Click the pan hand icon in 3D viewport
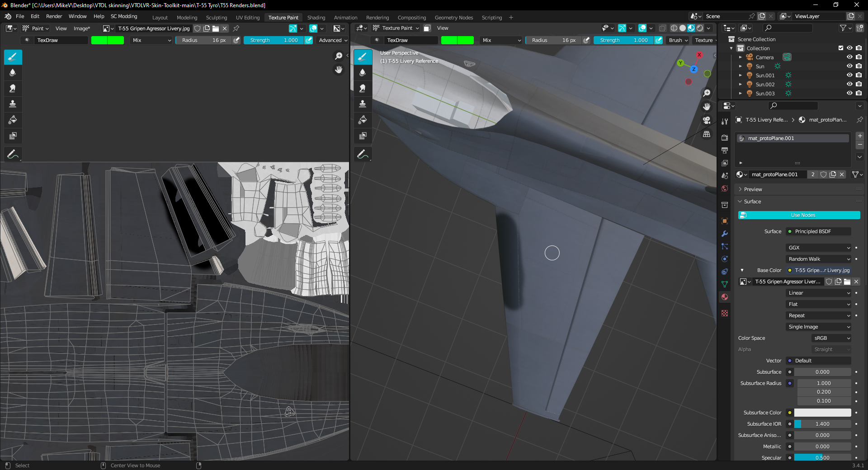Image resolution: width=868 pixels, height=470 pixels. [x=707, y=107]
